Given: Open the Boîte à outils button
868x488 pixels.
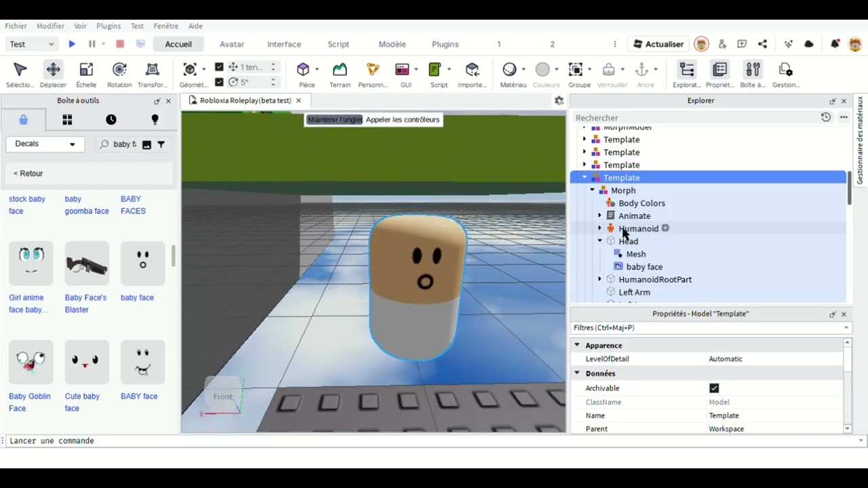Looking at the screenshot, I should 753,75.
